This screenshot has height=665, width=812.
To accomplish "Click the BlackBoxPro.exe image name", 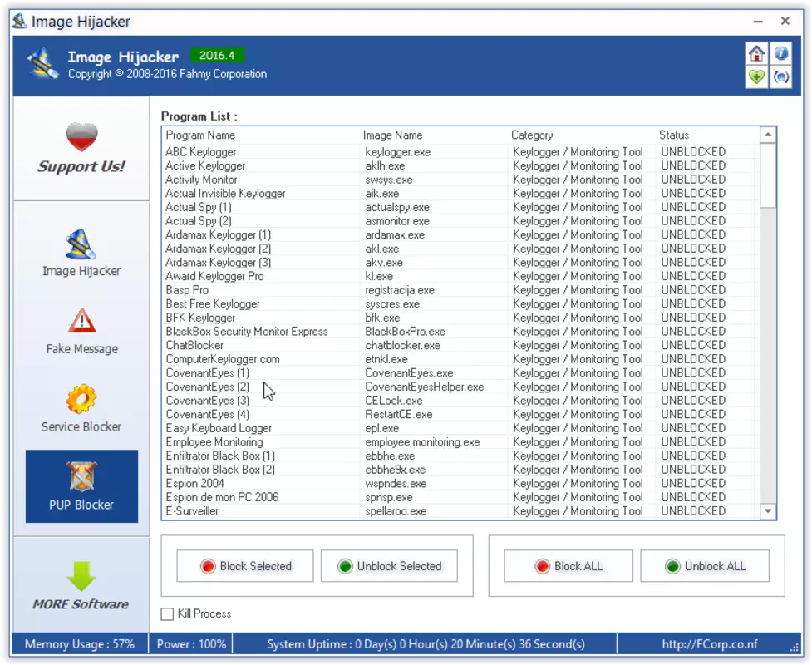I will tap(405, 332).
